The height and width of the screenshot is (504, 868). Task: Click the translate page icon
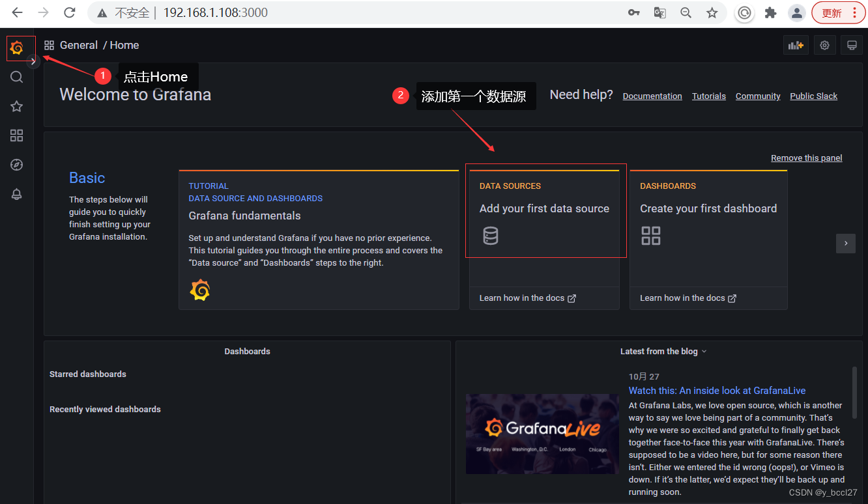(x=659, y=12)
